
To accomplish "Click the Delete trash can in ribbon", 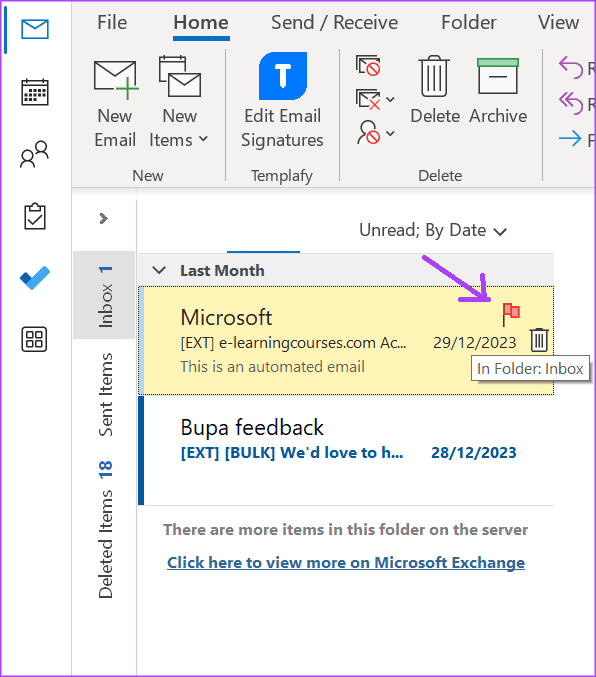I will (435, 90).
